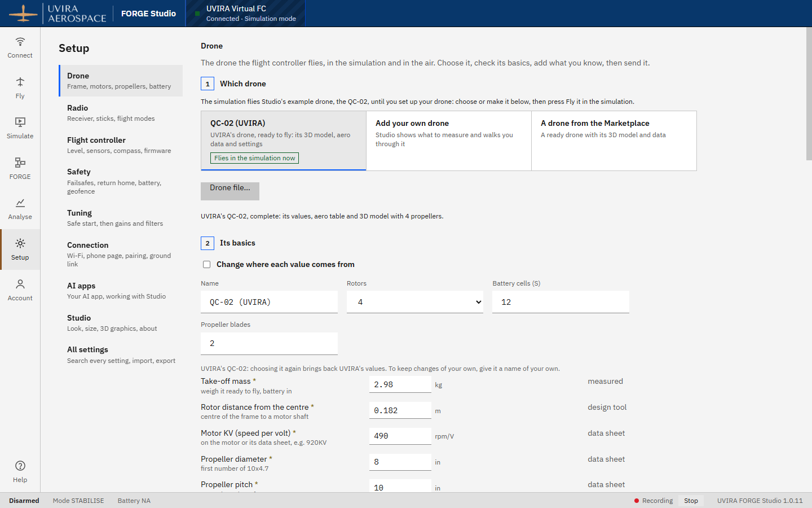Open the Fly section icon

(x=20, y=82)
